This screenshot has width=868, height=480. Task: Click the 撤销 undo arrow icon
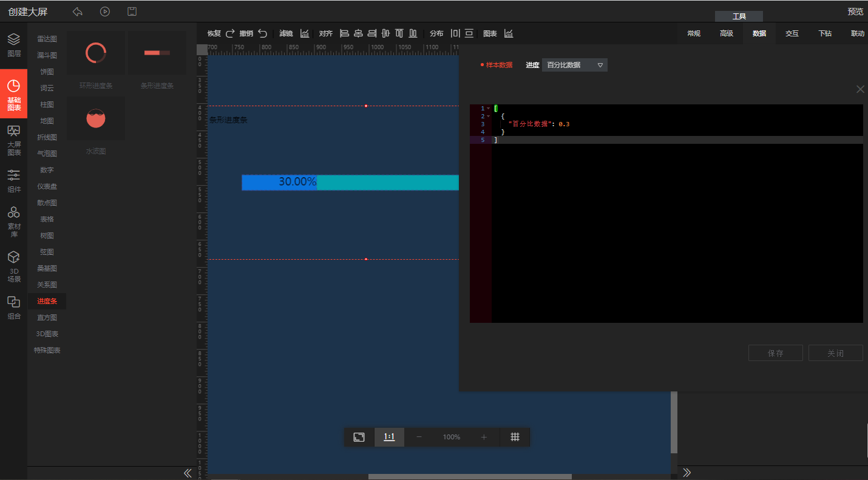coord(262,33)
